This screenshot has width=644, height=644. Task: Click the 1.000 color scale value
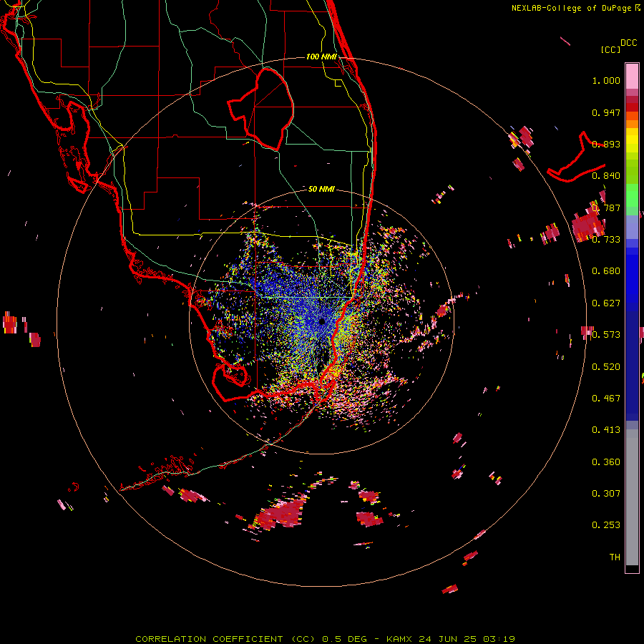(x=606, y=80)
